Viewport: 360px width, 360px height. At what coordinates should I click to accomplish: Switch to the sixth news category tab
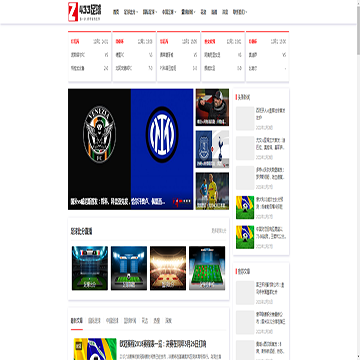click(157, 321)
